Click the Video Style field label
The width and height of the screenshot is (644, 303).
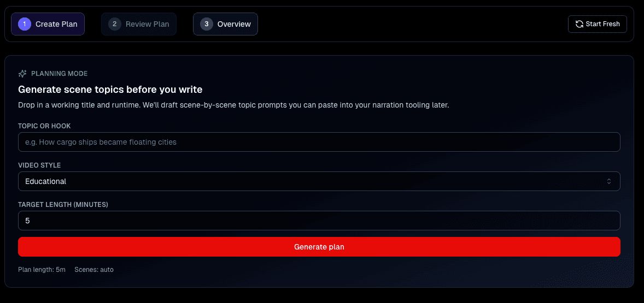pyautogui.click(x=39, y=165)
